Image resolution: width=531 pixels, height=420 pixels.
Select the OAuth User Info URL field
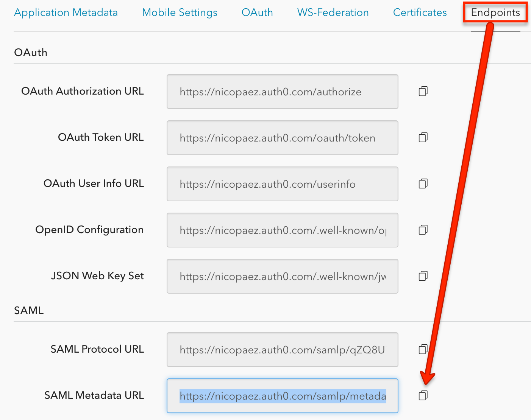pyautogui.click(x=282, y=184)
